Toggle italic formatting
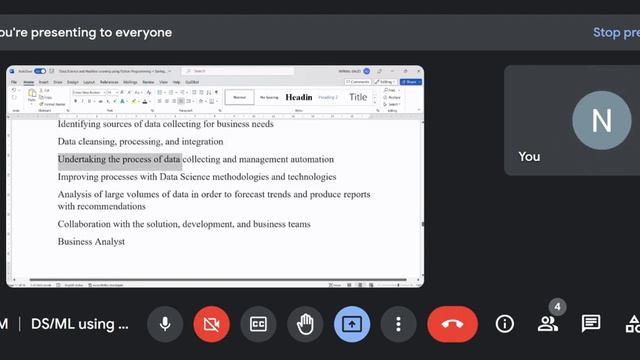This screenshot has width=640, height=360. 82,101
